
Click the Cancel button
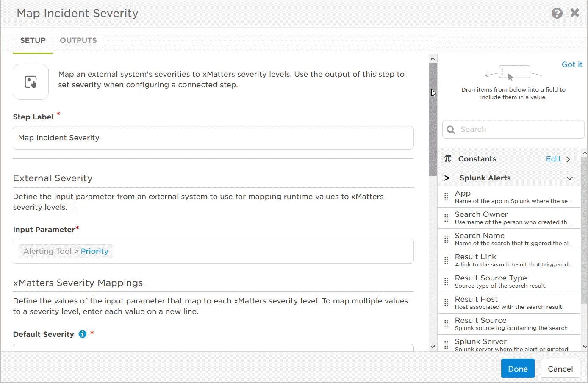point(560,369)
